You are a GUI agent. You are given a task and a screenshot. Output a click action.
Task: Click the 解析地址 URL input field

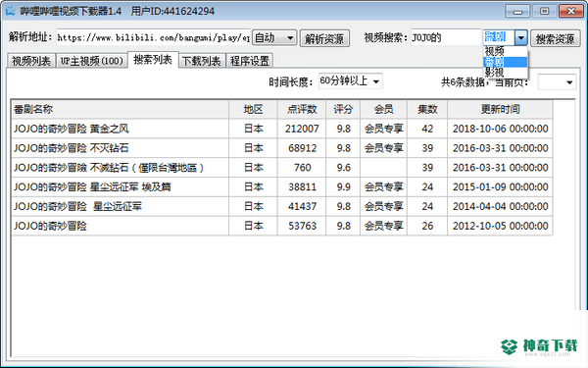coord(154,37)
